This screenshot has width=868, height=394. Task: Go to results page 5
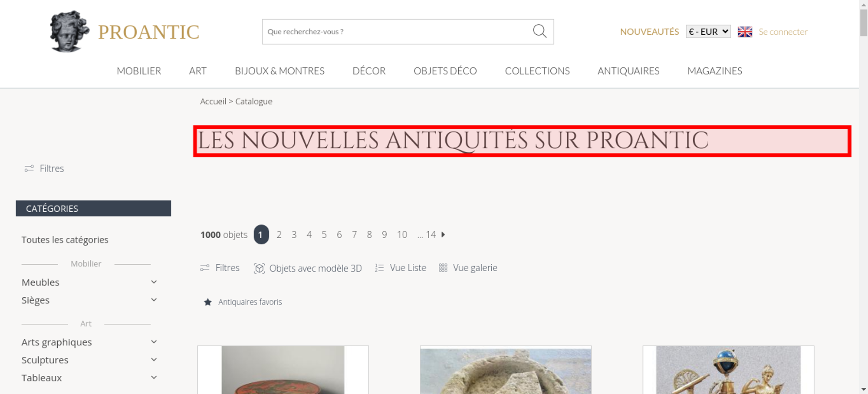[x=324, y=235]
